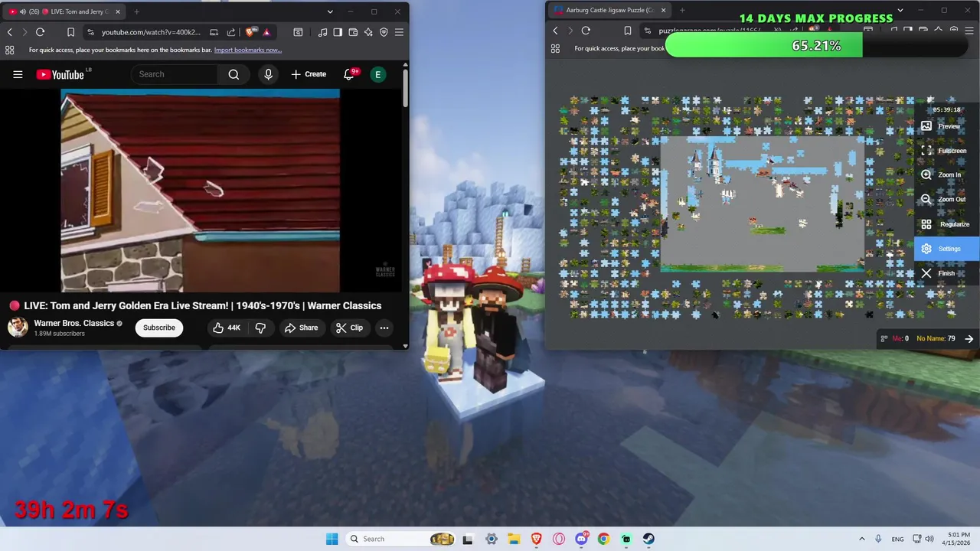
Task: Open the Brave music playlist icon
Action: click(322, 32)
